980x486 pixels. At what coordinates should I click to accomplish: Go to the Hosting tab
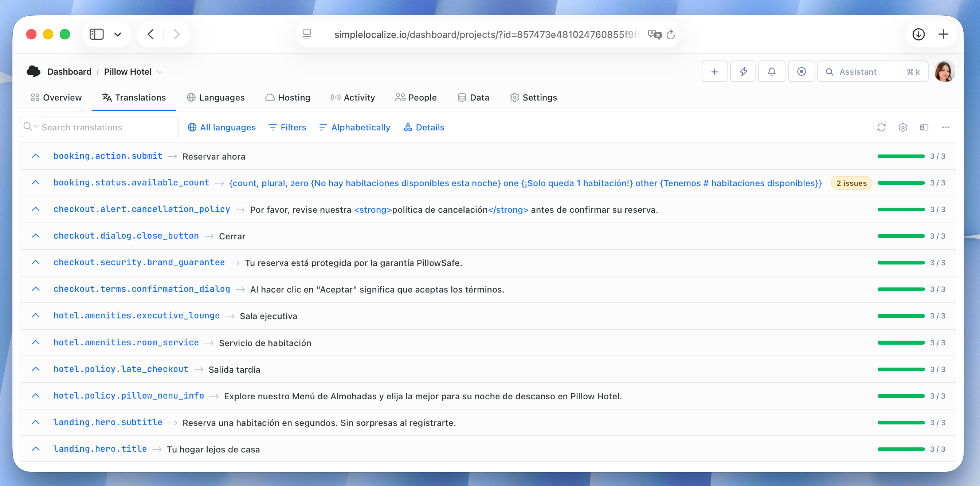(287, 98)
